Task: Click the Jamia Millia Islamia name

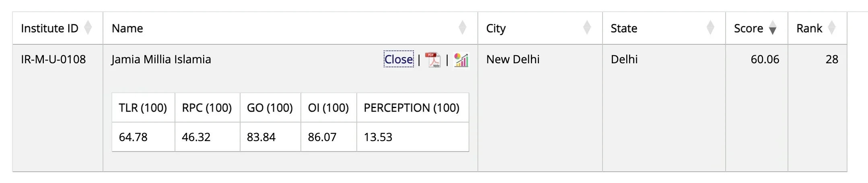Action: click(161, 59)
